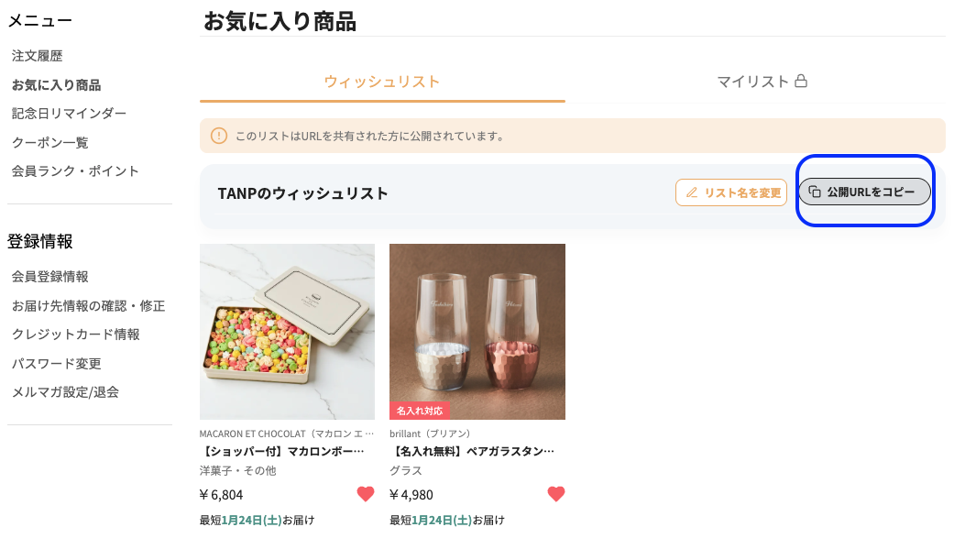
Task: Open the pair glass tumbler product image
Action: click(x=477, y=331)
